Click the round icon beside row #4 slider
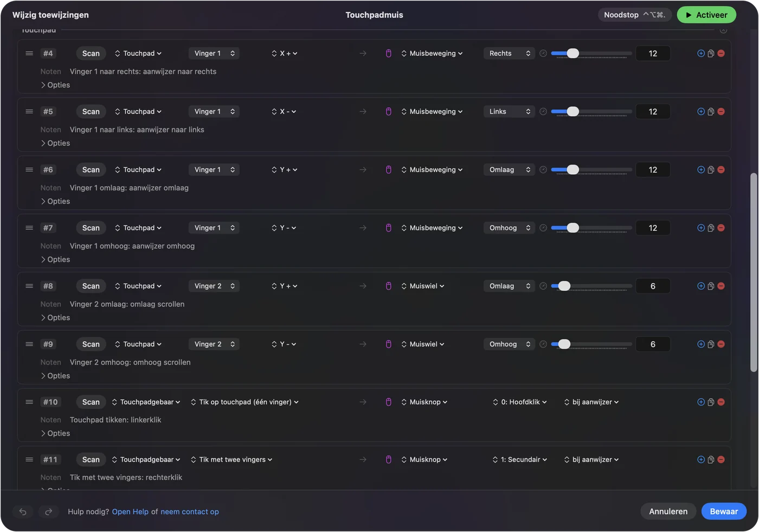This screenshot has height=532, width=759. 543,53
